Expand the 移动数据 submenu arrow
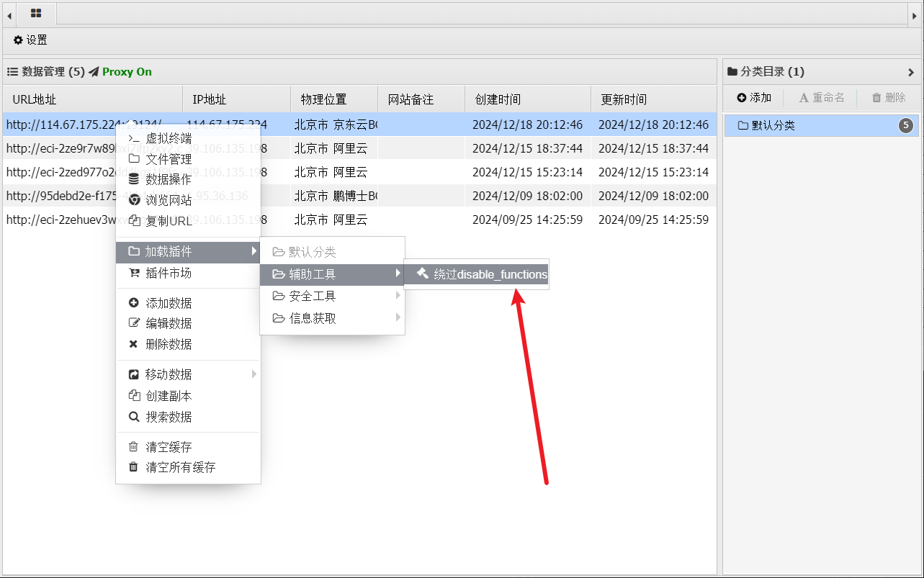The height and width of the screenshot is (578, 924). 254,374
